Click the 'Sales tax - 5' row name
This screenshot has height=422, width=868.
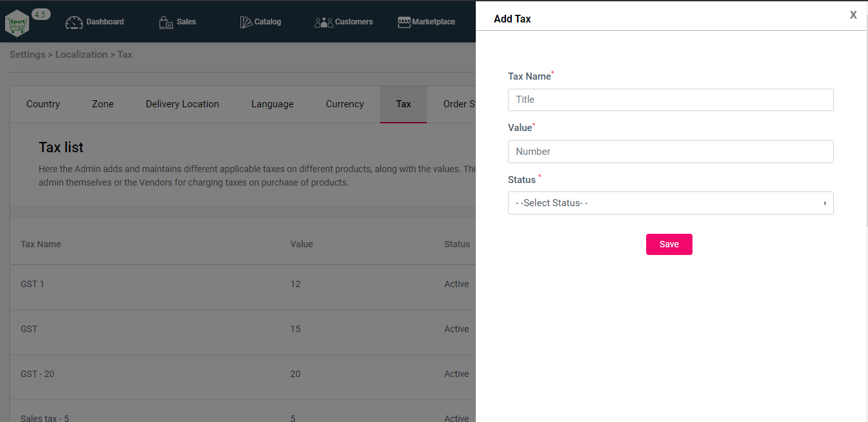click(45, 418)
